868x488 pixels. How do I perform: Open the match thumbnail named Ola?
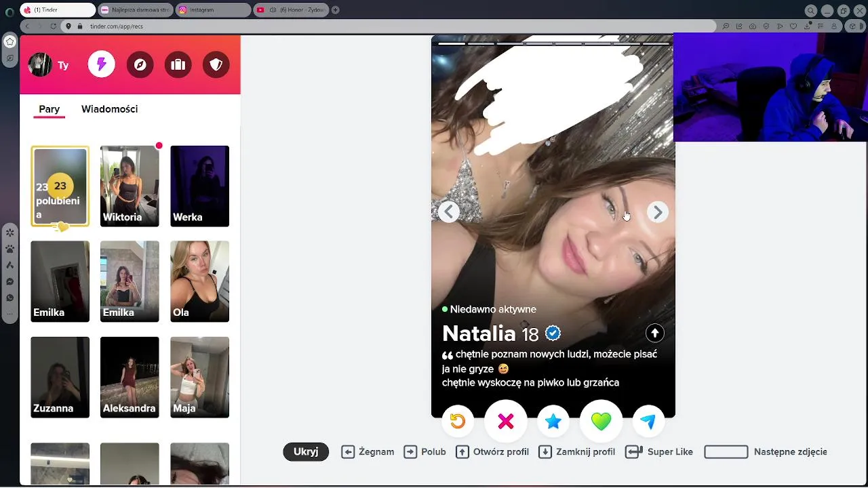coord(199,281)
